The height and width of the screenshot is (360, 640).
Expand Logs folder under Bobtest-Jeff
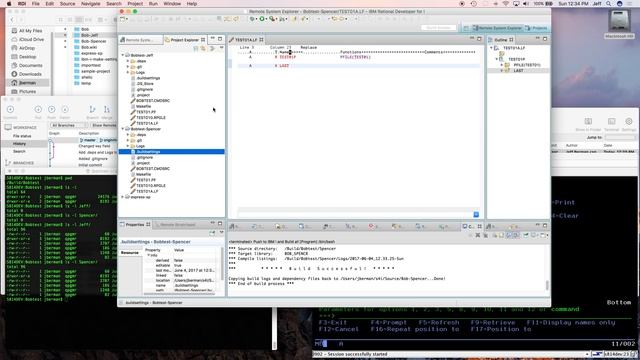pos(128,72)
